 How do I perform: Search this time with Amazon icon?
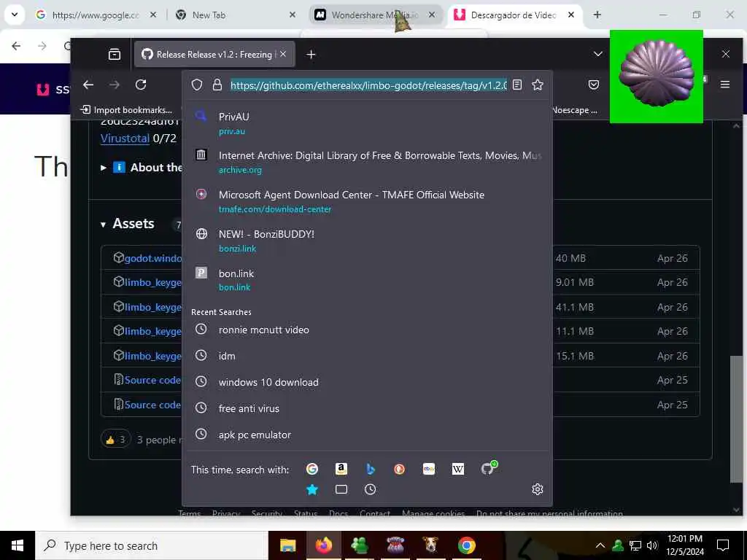(341, 469)
